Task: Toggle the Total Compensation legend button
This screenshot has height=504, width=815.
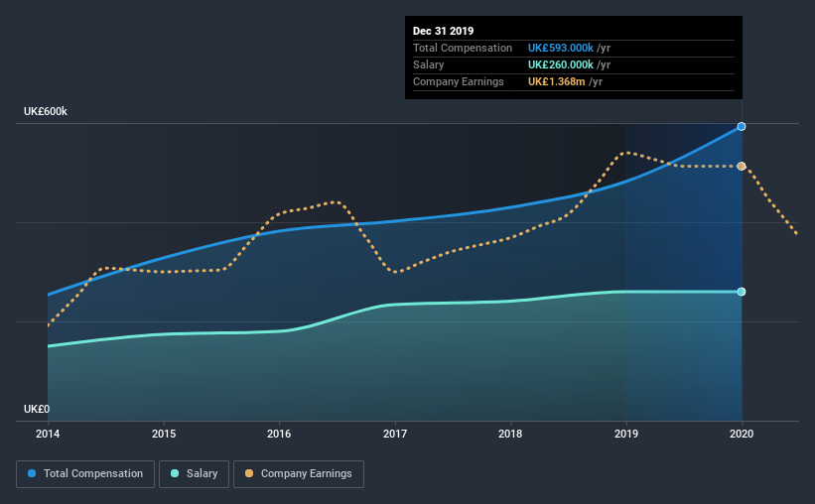Action: [85, 474]
